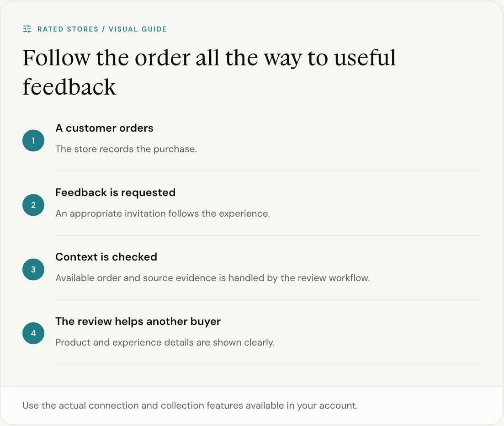Click the divider line under step 1
The width and height of the screenshot is (504, 426).
coord(268,171)
